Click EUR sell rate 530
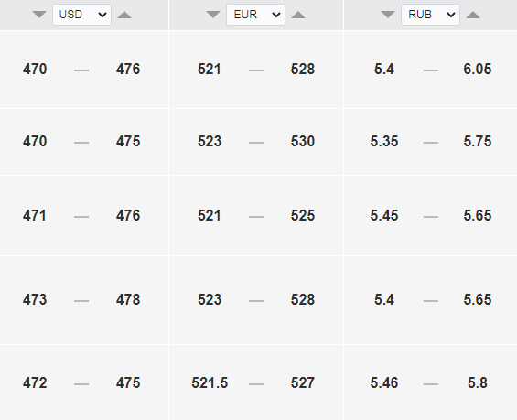 [303, 142]
